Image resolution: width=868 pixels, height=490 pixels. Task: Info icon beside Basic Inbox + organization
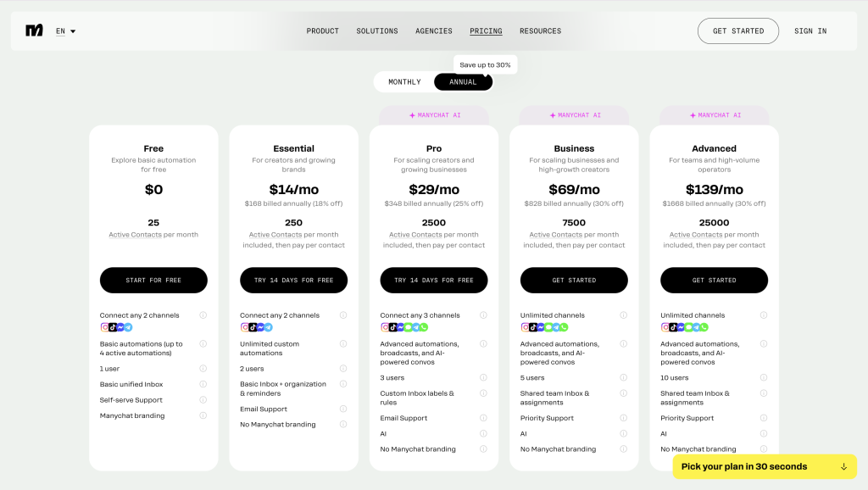[343, 384]
